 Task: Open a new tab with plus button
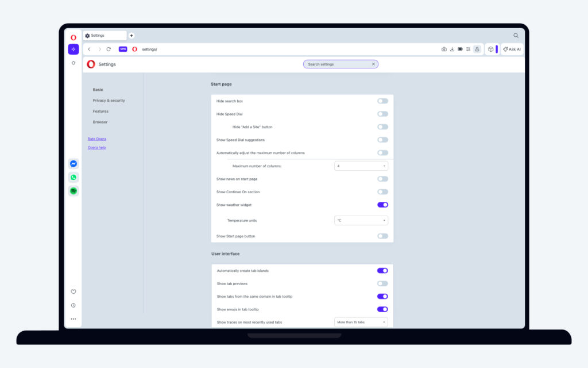coord(131,36)
